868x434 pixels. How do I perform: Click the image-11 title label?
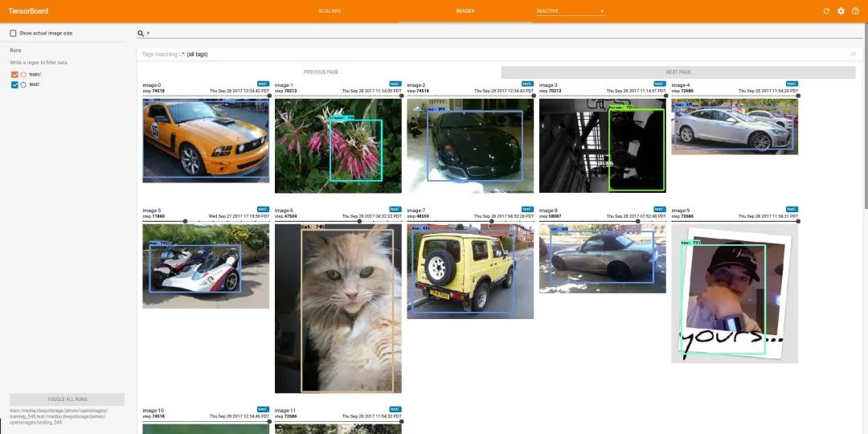[285, 411]
